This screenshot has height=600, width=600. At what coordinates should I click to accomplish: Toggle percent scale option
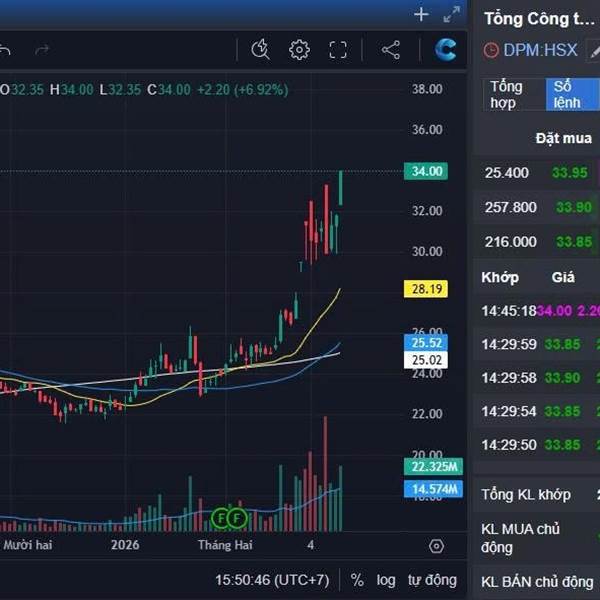click(x=357, y=580)
